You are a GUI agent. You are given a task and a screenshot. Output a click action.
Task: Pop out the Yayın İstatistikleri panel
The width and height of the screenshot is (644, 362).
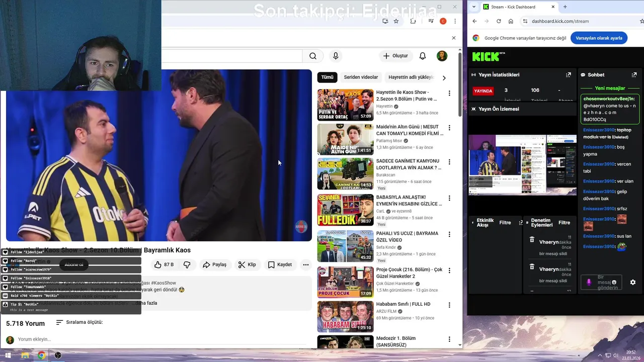(569, 74)
